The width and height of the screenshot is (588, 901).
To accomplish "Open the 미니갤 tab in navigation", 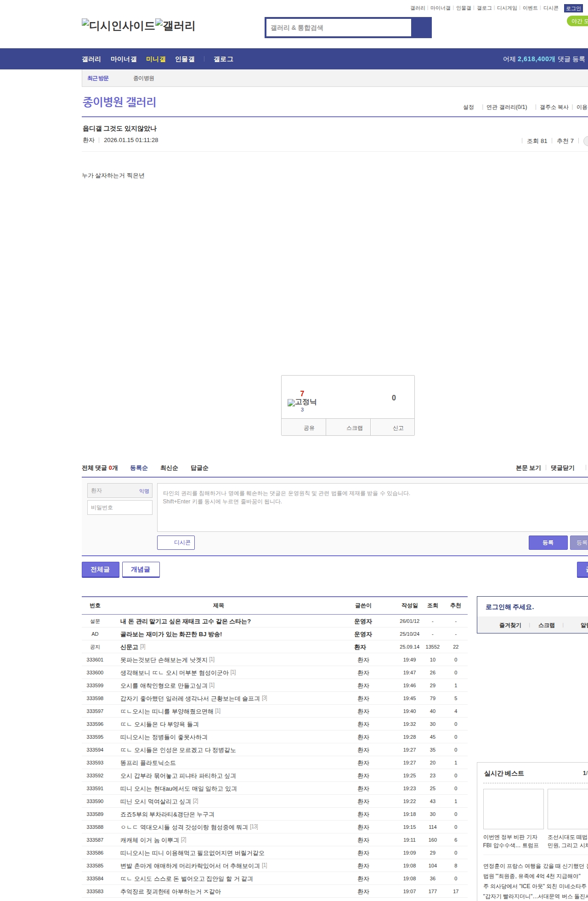I will tap(156, 59).
